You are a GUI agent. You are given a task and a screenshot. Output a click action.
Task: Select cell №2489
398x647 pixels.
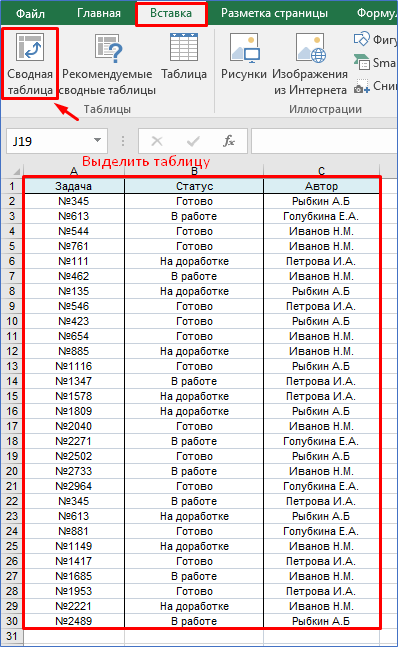(74, 621)
